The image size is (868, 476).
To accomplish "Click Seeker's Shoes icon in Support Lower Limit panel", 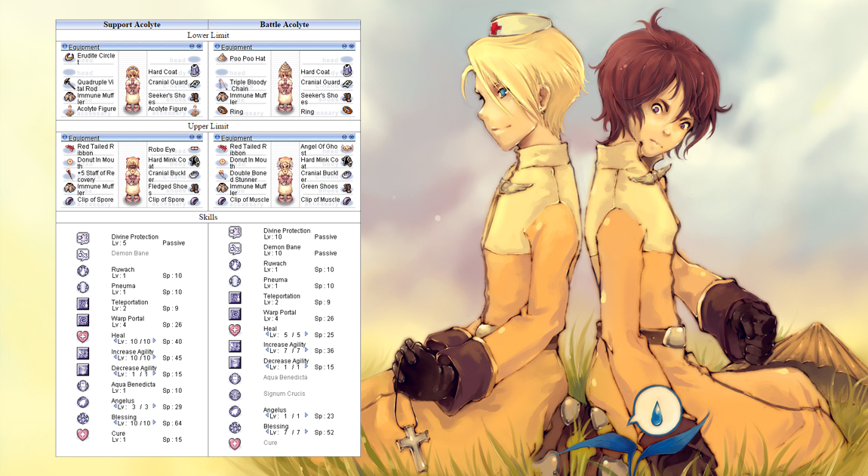I will pos(194,97).
